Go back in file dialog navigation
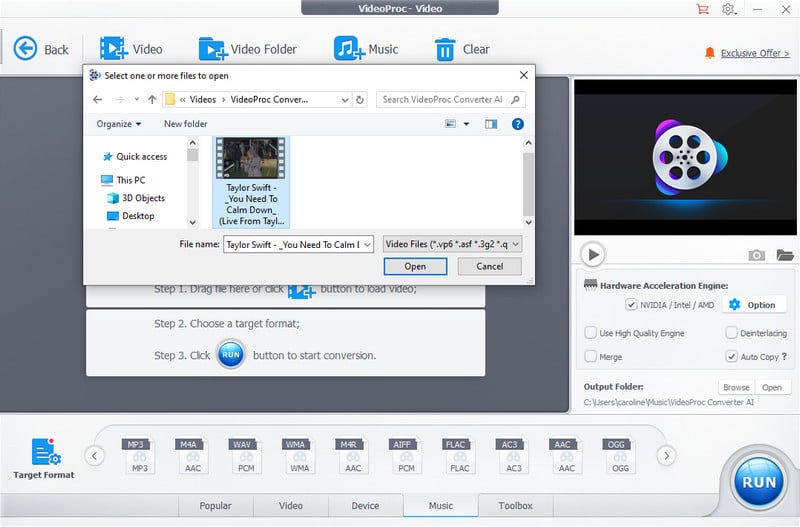 click(97, 99)
